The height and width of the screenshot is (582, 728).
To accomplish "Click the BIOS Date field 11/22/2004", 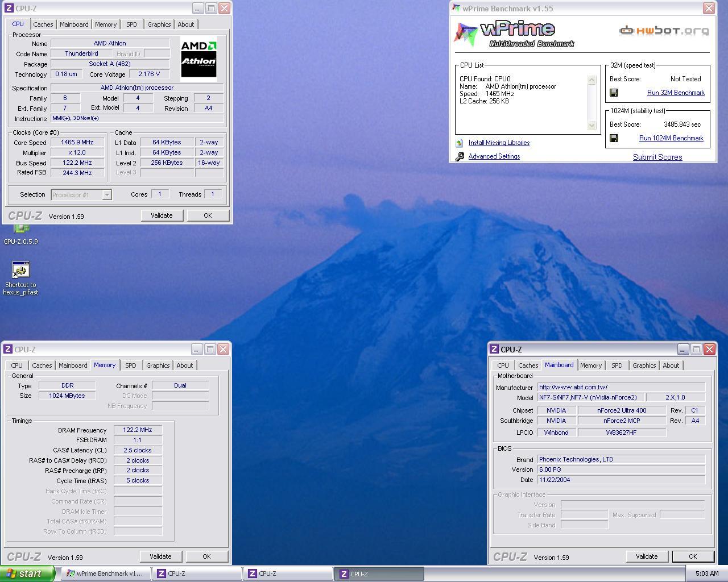I will pyautogui.click(x=621, y=480).
